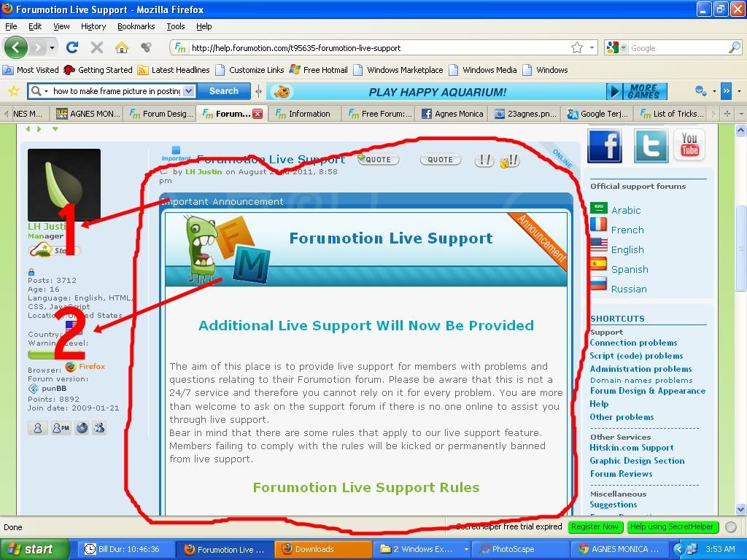Viewport: 747px width, 560px height.
Task: Select the Spanish flag icon
Action: (598, 264)
